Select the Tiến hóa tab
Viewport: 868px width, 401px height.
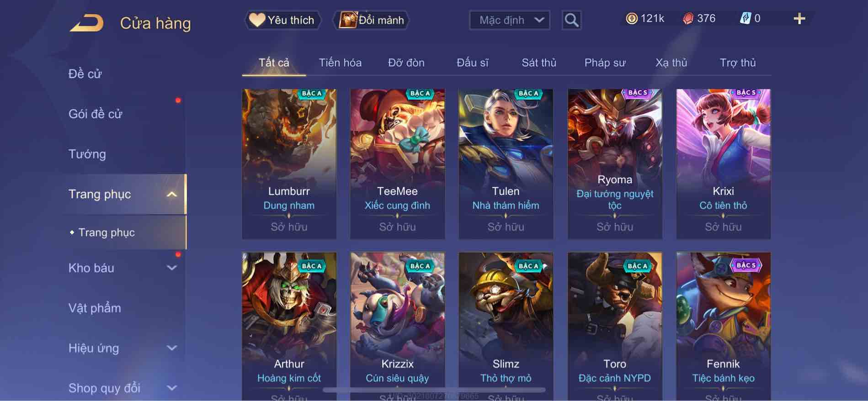click(x=340, y=63)
